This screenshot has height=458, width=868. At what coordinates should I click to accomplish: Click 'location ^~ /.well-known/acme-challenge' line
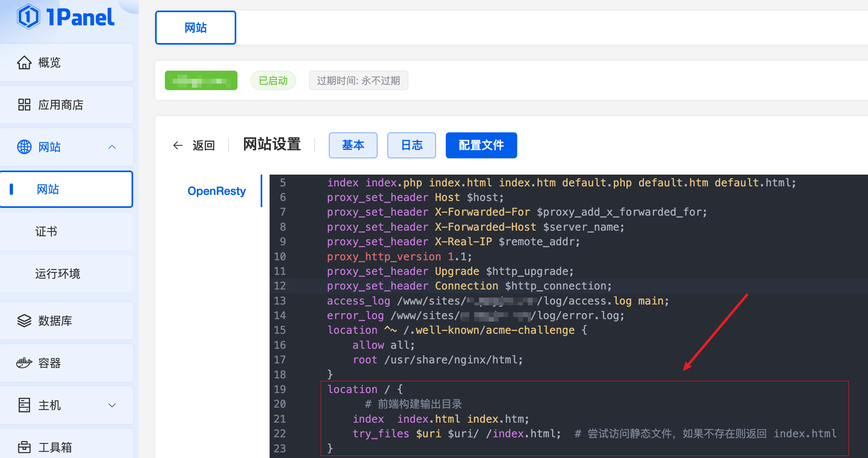coord(457,330)
